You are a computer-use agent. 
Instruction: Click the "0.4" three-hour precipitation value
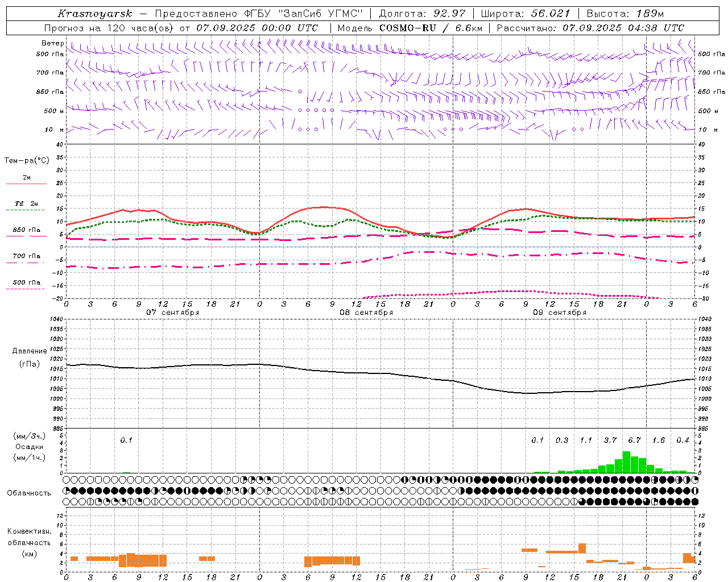tap(682, 440)
